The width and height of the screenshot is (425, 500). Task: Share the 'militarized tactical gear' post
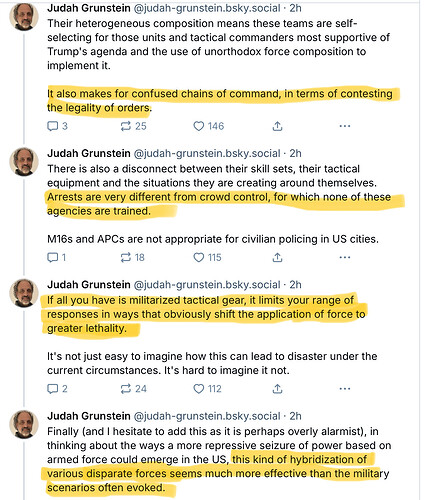point(277,389)
